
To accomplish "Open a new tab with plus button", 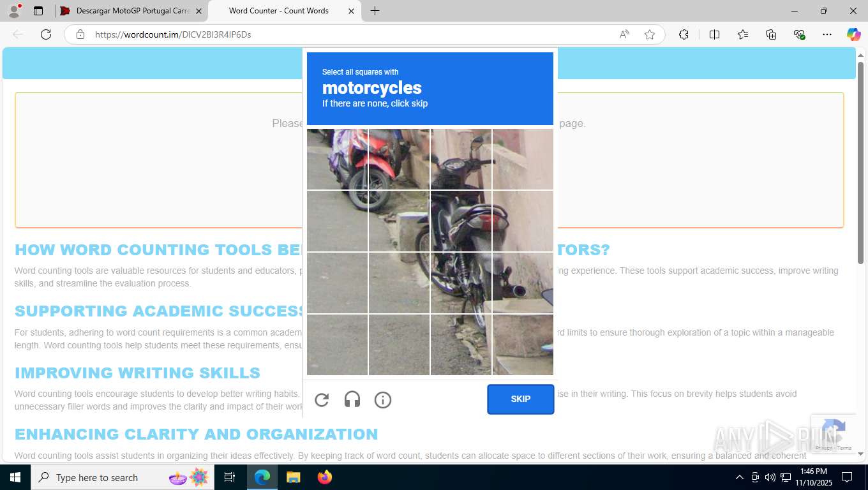I will tap(375, 11).
